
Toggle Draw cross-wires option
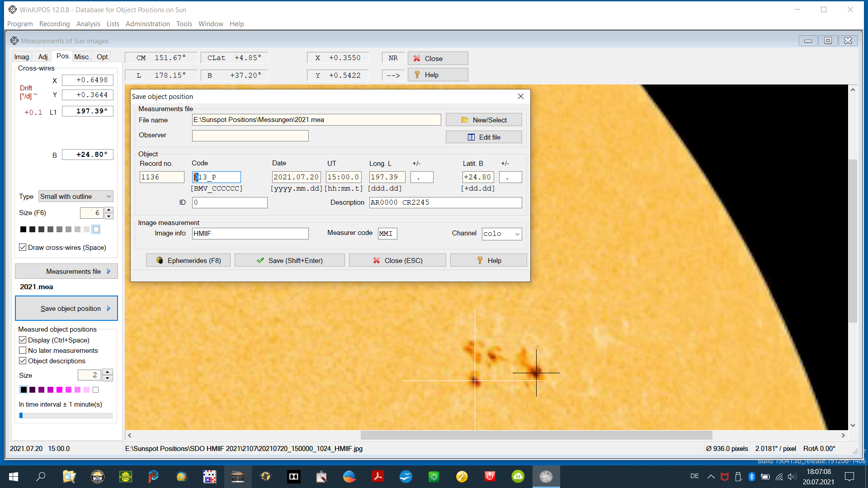23,247
